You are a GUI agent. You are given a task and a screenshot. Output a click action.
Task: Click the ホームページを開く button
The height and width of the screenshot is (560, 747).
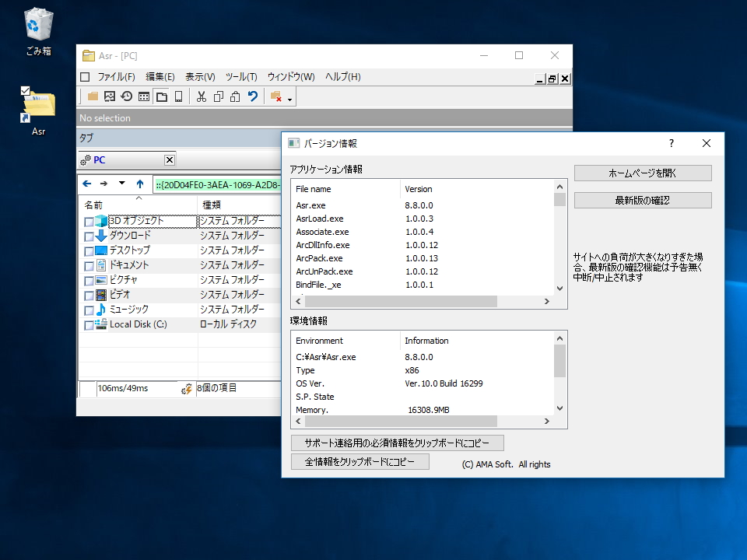pos(642,172)
